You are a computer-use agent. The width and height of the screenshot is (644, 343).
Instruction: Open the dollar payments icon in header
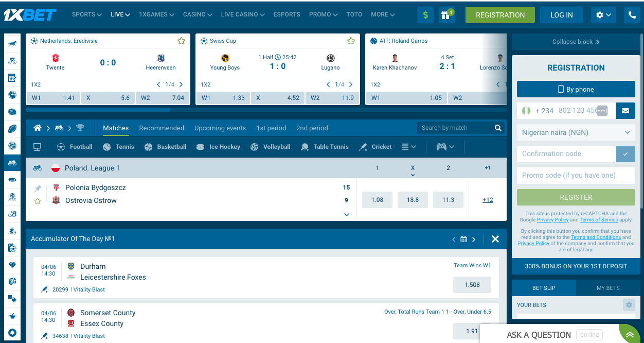pyautogui.click(x=425, y=15)
